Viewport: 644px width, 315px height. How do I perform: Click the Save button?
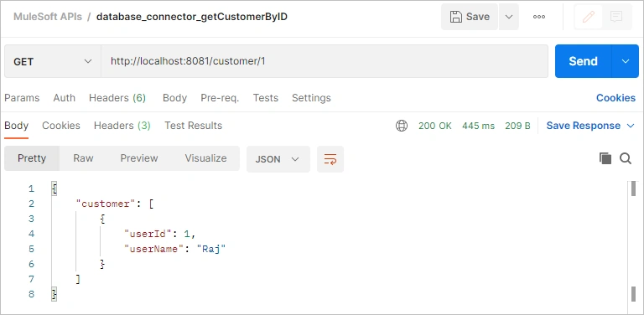[470, 17]
